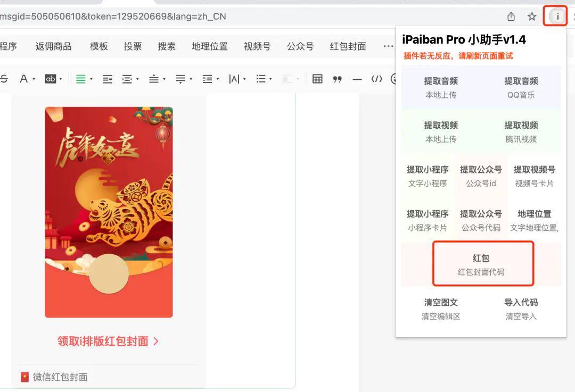The height and width of the screenshot is (392, 575).
Task: Click the tiger red envelope cover image
Action: click(x=109, y=212)
